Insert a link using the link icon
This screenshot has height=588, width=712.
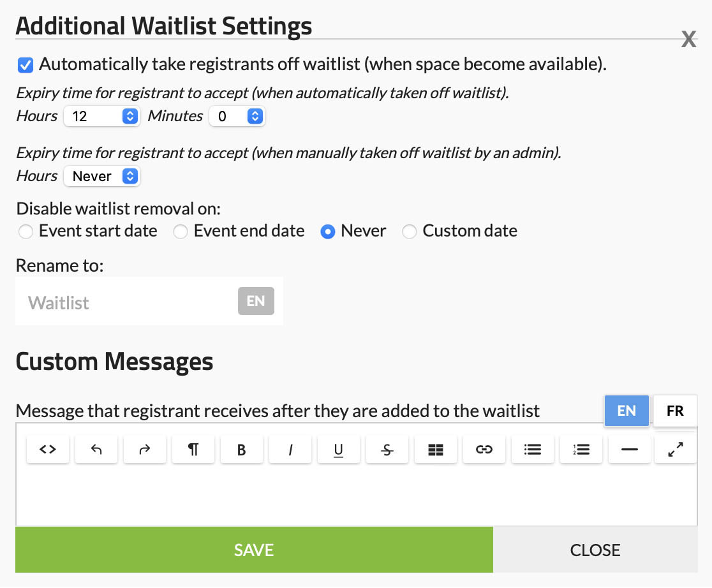pos(484,450)
